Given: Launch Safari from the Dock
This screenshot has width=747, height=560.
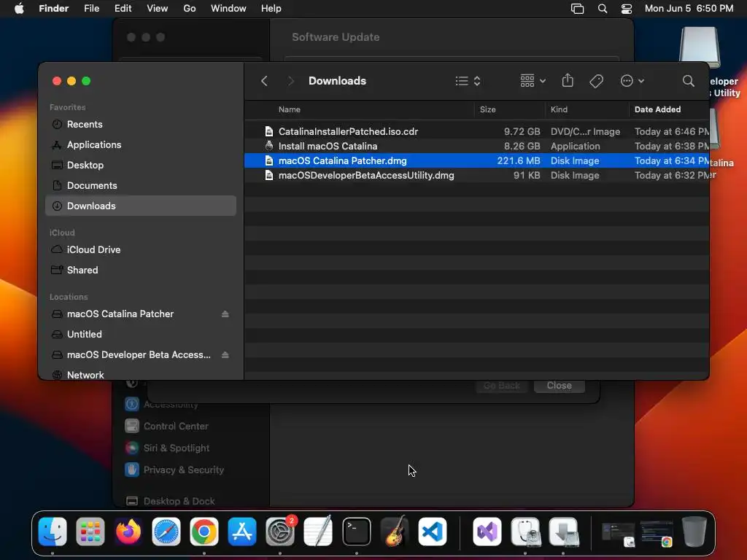Looking at the screenshot, I should [166, 532].
